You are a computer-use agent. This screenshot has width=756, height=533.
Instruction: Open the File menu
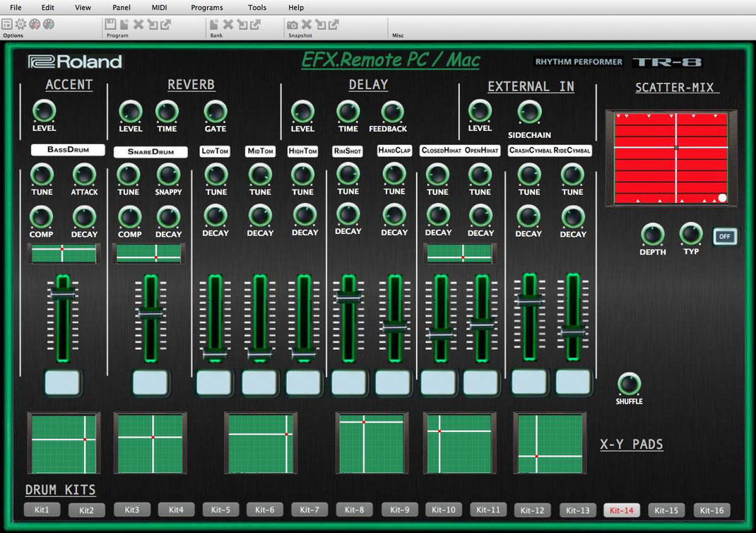coord(16,7)
